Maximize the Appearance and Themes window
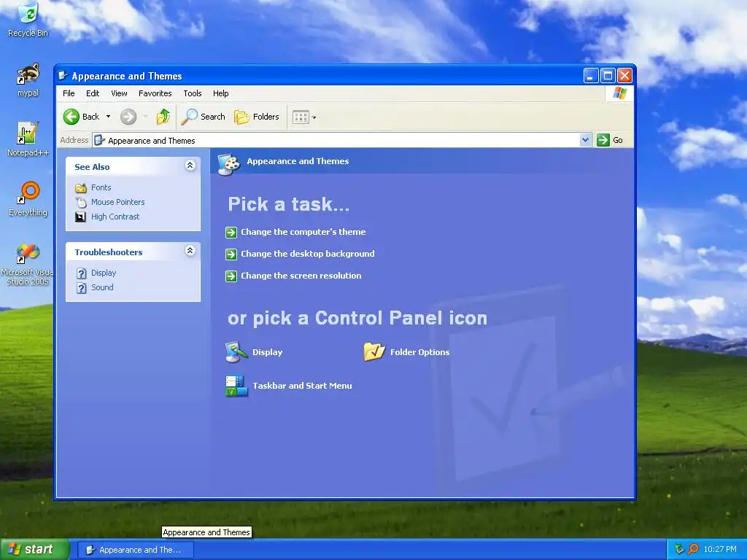 click(608, 75)
